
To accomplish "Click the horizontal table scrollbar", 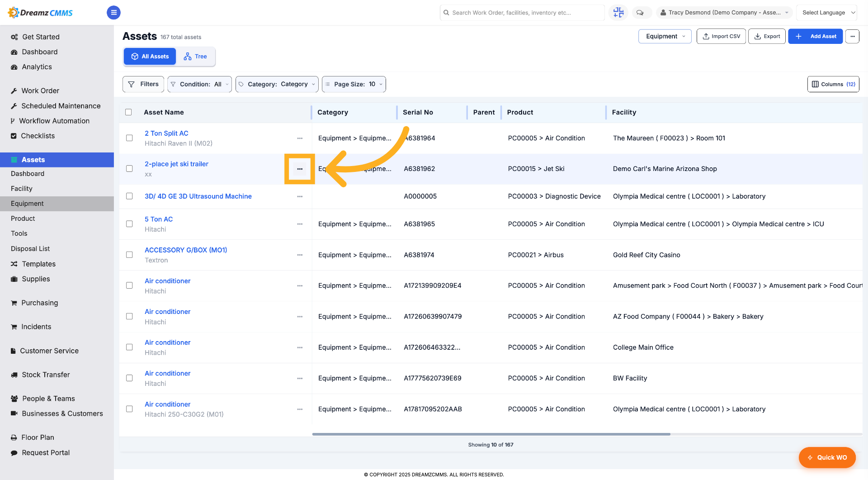I will point(491,434).
